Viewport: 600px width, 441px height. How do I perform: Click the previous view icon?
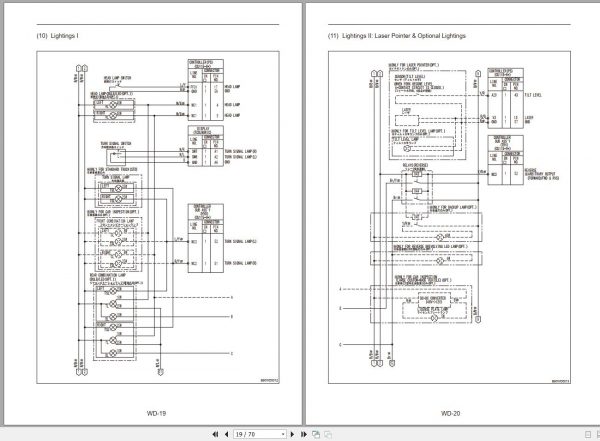(x=316, y=434)
